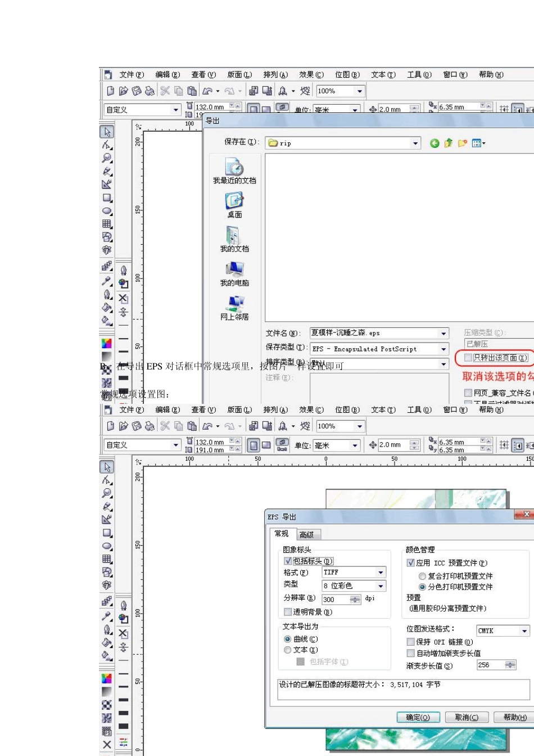
Task: Select the Zoom tool in upper screenshot toolbox
Action: (x=107, y=158)
